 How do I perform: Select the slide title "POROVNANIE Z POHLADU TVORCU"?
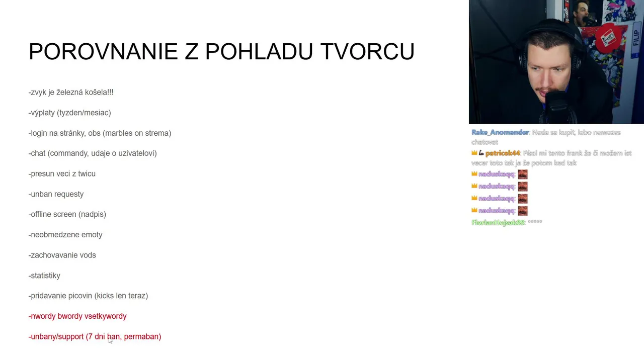221,51
